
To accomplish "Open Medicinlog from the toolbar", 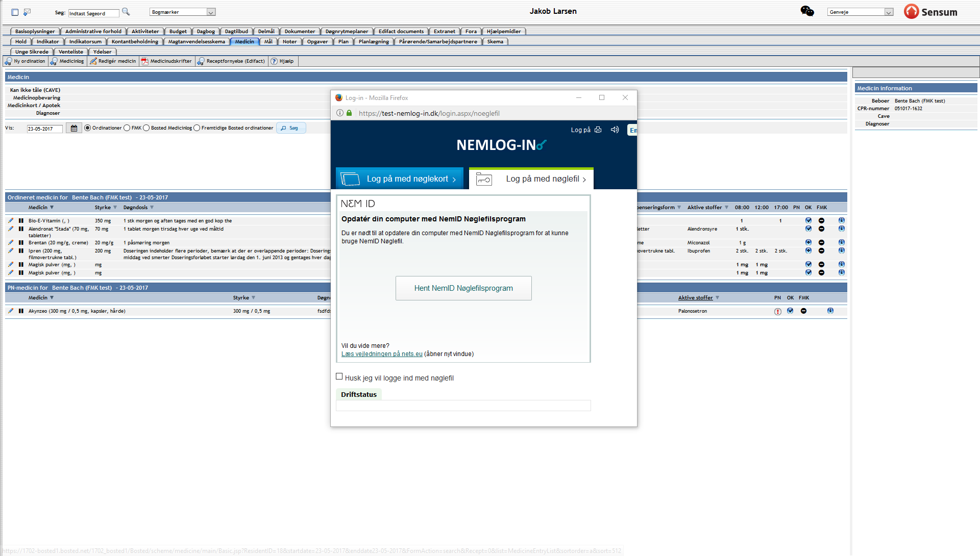I will click(67, 61).
